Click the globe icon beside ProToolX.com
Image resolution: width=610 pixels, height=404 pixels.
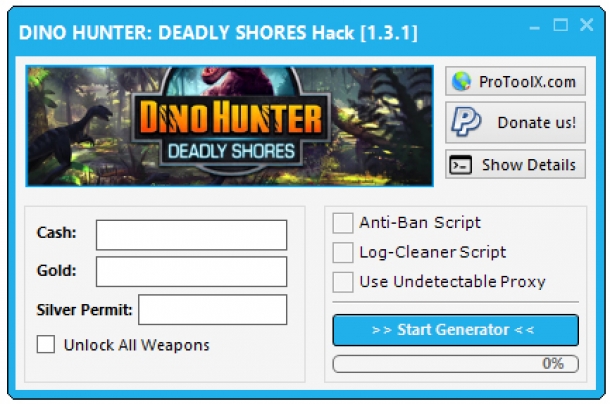point(461,81)
